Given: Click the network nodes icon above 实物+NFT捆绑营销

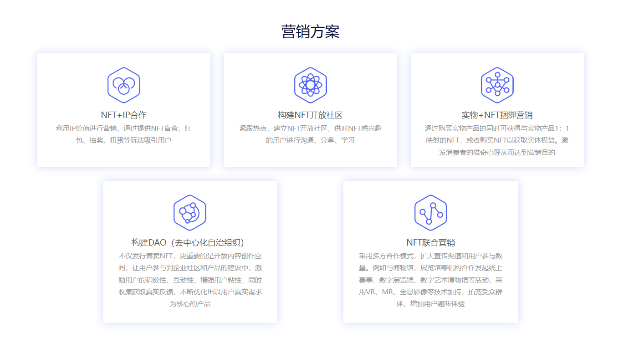Looking at the screenshot, I should pyautogui.click(x=497, y=85).
